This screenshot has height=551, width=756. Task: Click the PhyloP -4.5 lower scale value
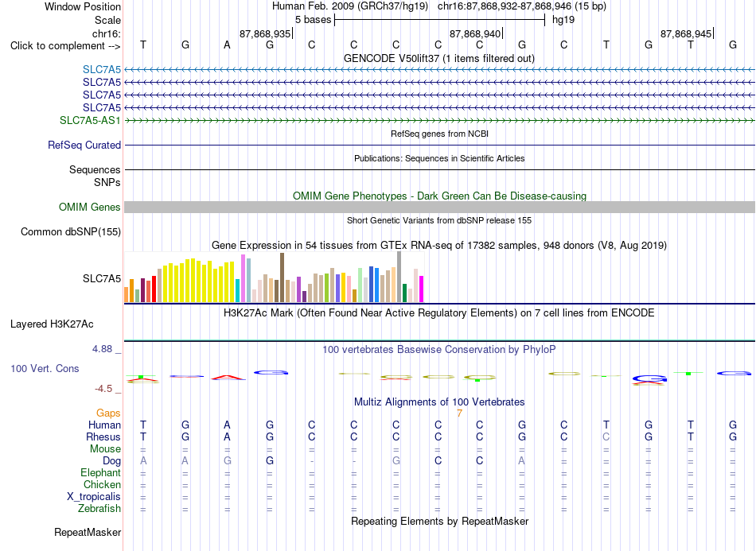click(x=103, y=389)
